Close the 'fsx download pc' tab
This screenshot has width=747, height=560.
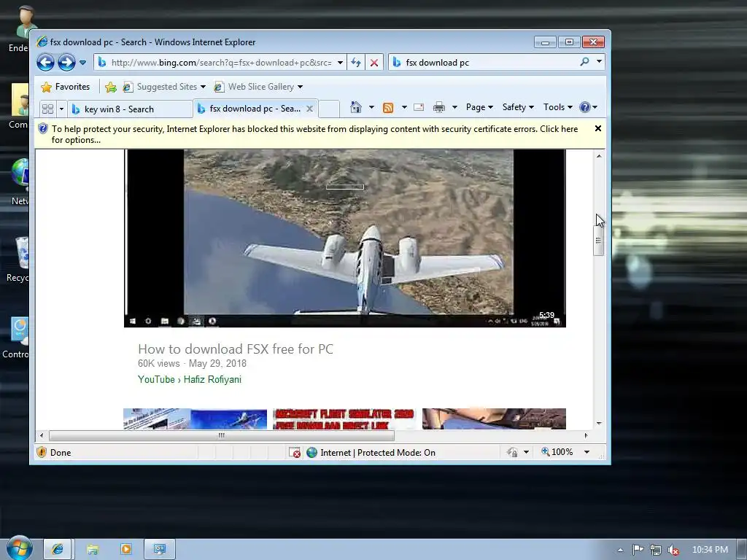pyautogui.click(x=309, y=109)
